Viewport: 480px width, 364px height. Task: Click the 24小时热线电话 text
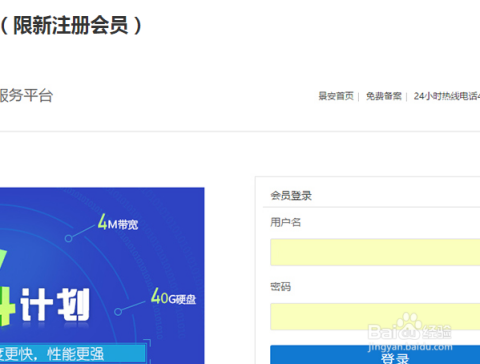click(x=447, y=96)
